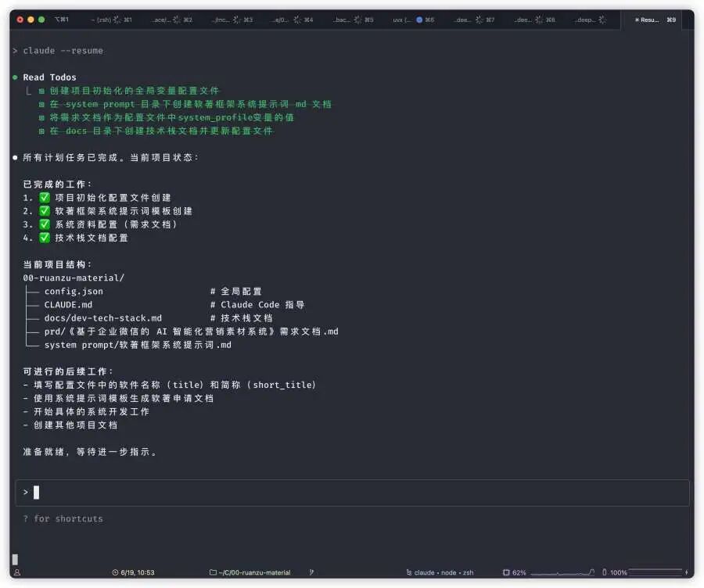This screenshot has width=704, height=588.
Task: Click the prd/ 需求文档.md tree entry
Action: [x=192, y=332]
